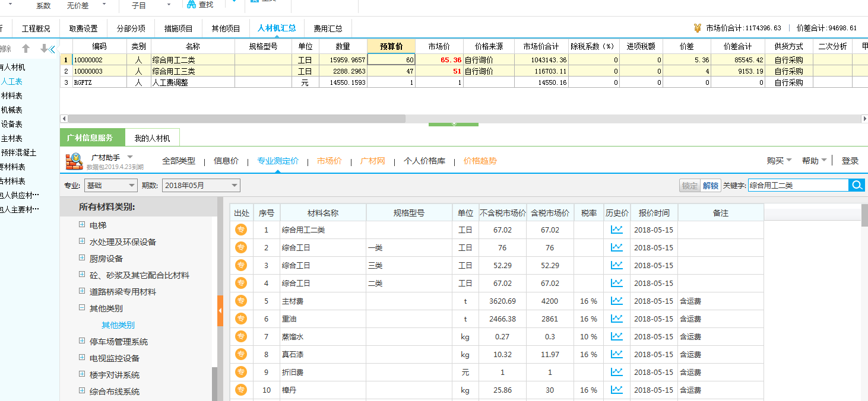Open price history chart for 综合工日 二类
This screenshot has height=401, width=868.
click(617, 283)
